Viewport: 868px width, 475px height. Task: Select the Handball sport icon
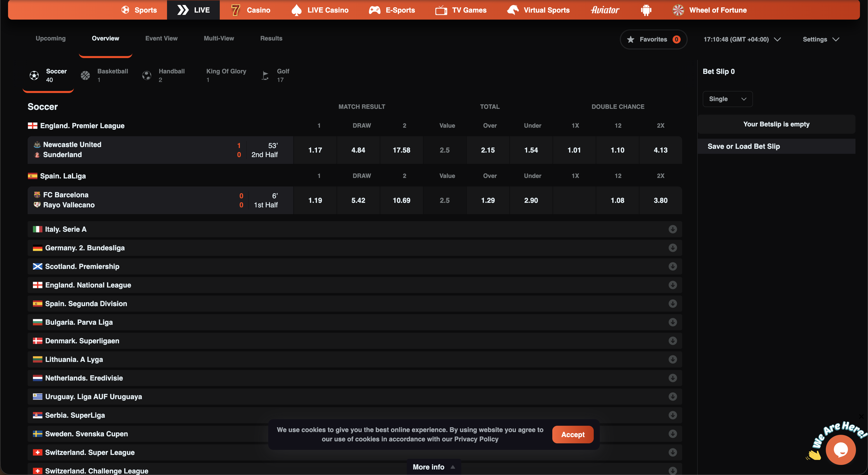tap(147, 75)
